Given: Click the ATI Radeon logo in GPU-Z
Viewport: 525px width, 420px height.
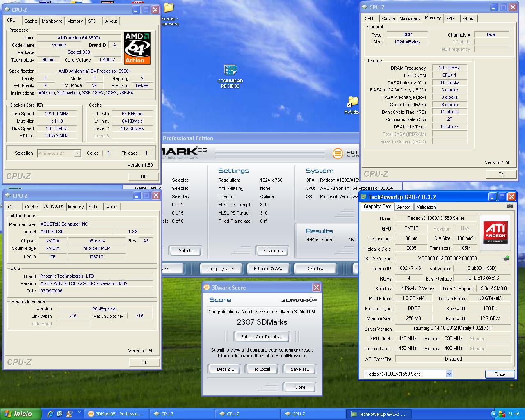Looking at the screenshot, I should click(x=495, y=233).
